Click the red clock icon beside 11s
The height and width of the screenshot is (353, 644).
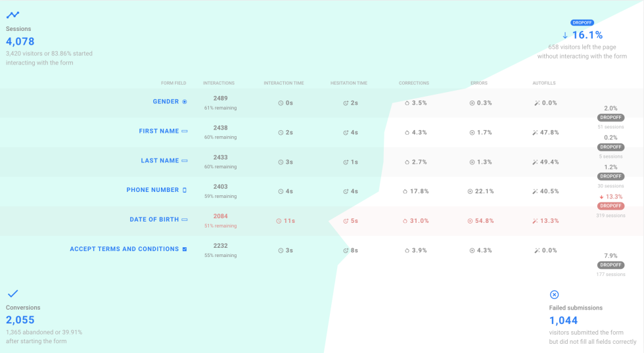point(279,221)
